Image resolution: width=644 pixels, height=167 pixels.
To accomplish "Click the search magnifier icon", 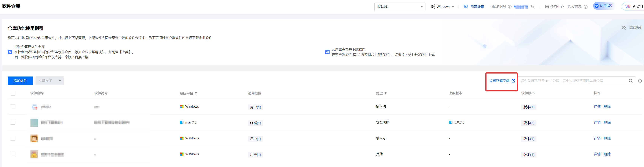I will point(630,81).
